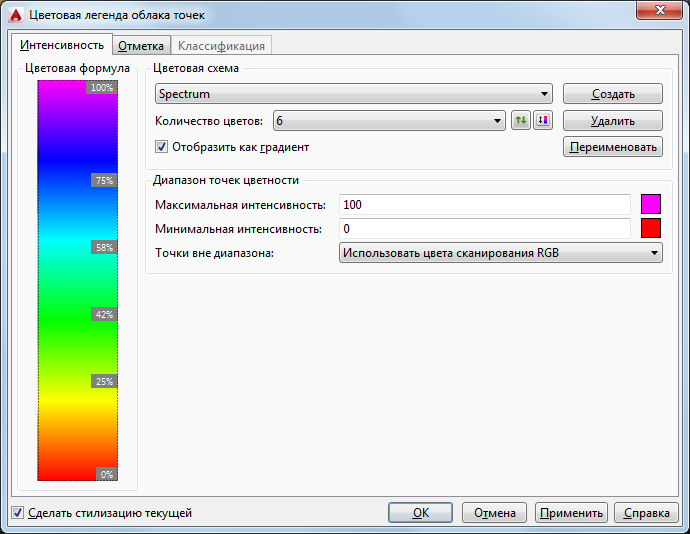Click the Применить button

click(571, 513)
